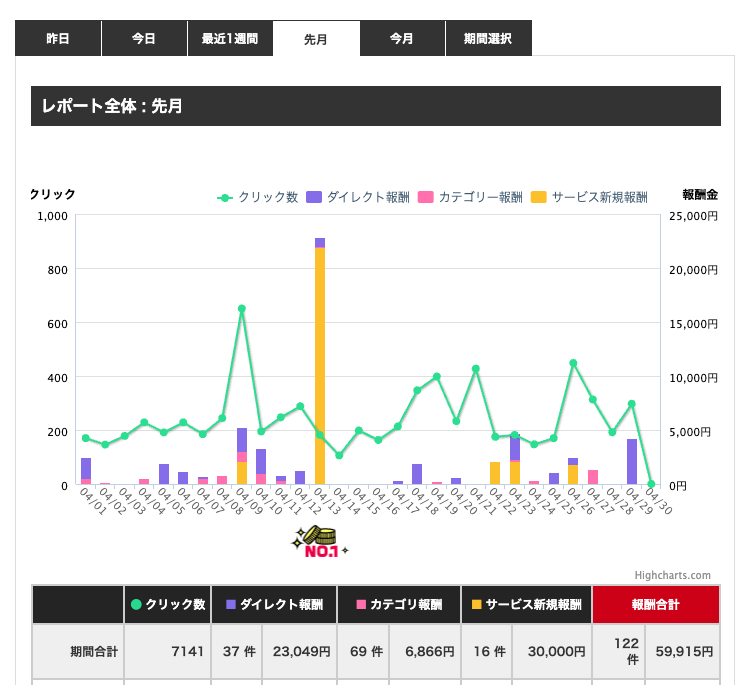This screenshot has height=685, width=746.
Task: Click the pink bar on 04/27
Action: click(593, 477)
